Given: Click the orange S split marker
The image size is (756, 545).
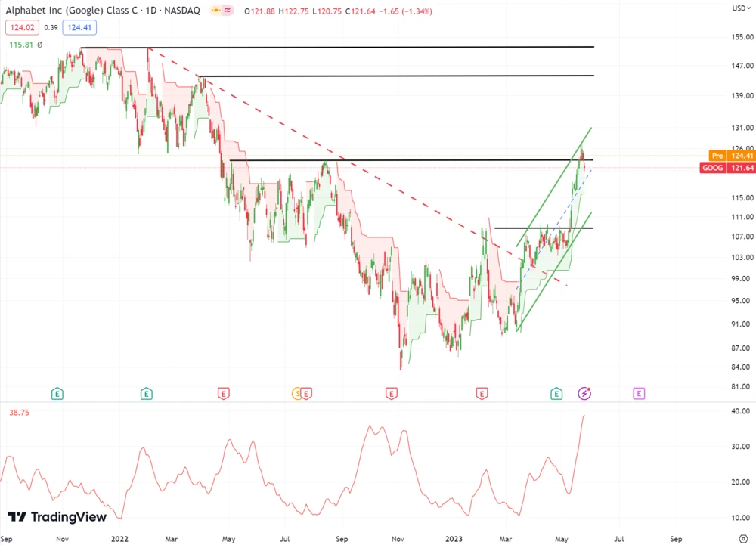Looking at the screenshot, I should [297, 393].
